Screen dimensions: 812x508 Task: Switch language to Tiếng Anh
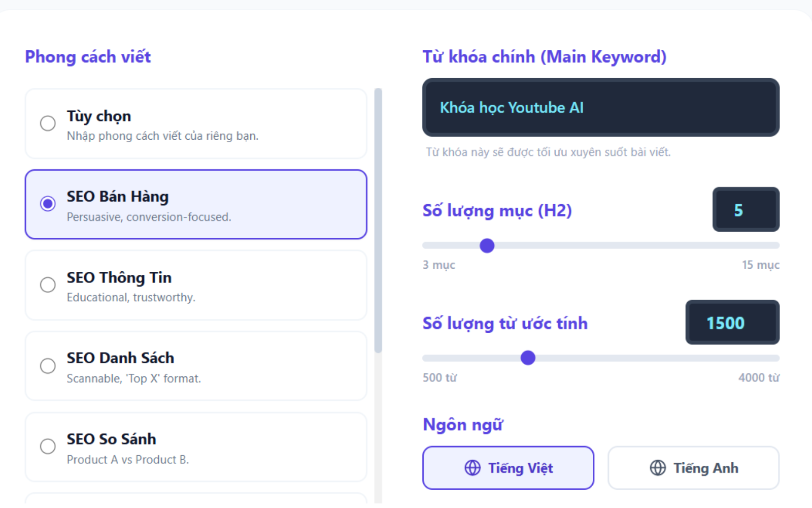(693, 468)
